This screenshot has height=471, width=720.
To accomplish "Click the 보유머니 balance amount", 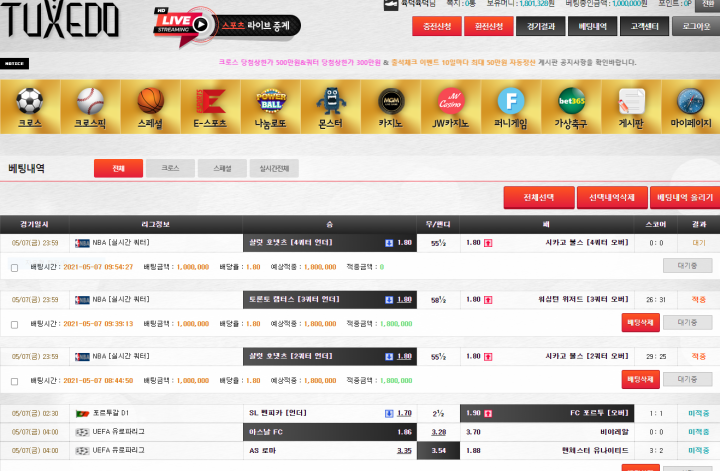I will pyautogui.click(x=537, y=4).
